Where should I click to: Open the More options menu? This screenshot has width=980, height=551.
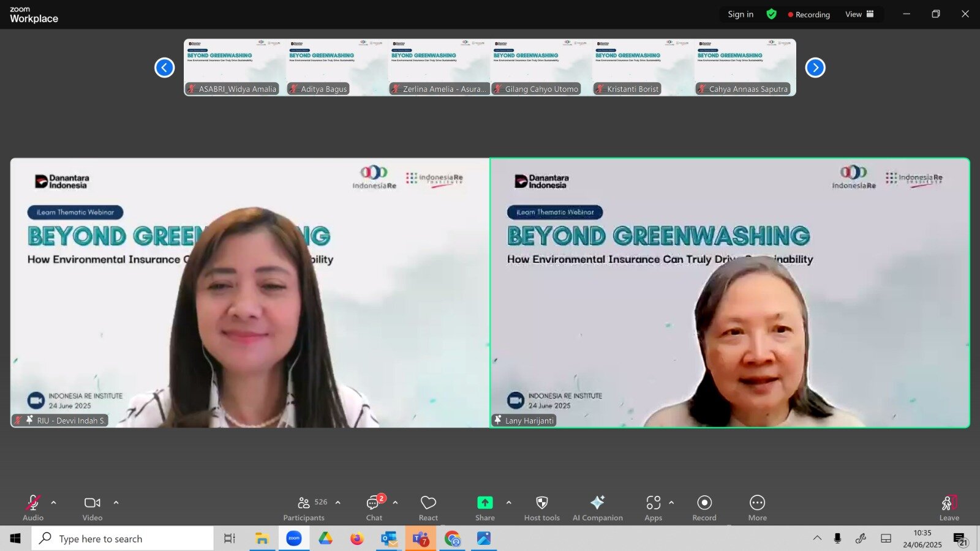pos(758,508)
